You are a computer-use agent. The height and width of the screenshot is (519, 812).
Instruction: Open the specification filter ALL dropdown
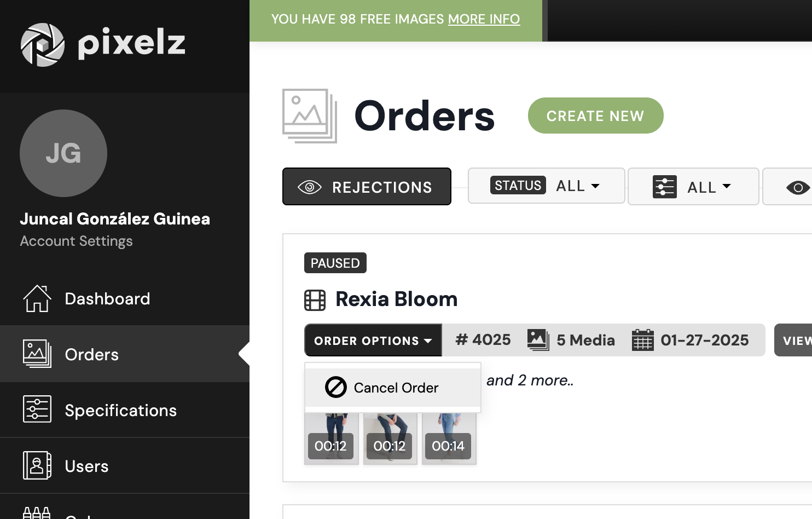693,187
